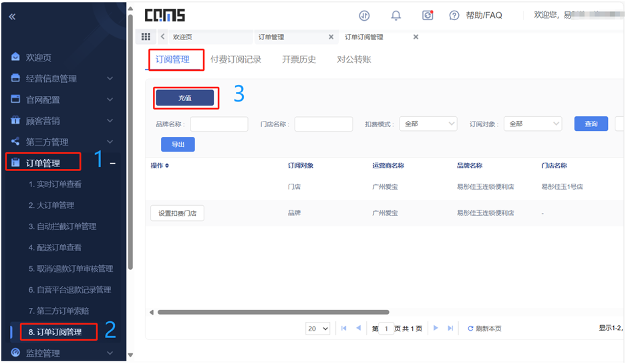Switch to the 付费订阅记录 tab
The width and height of the screenshot is (626, 364).
(x=235, y=59)
